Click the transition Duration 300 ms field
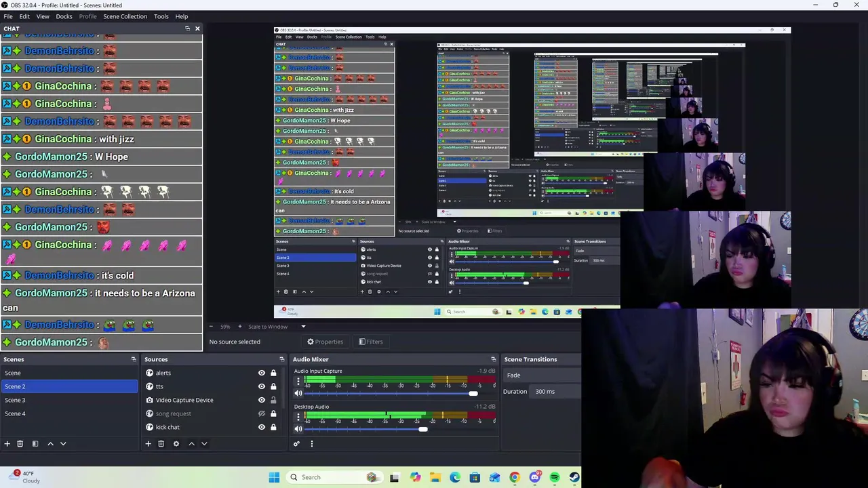 pyautogui.click(x=556, y=392)
